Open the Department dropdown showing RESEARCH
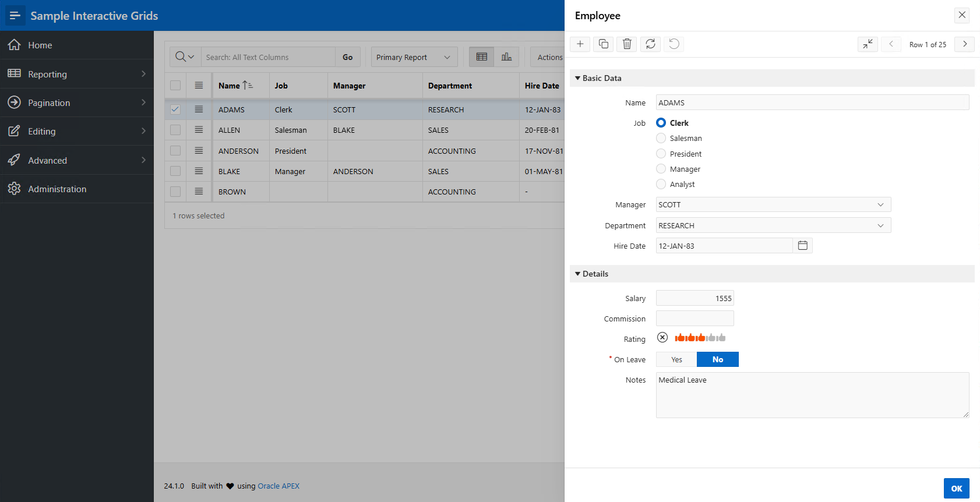The image size is (980, 502). 773,225
